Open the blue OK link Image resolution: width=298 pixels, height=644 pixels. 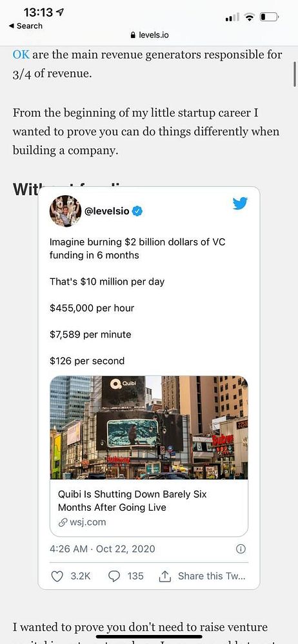21,55
